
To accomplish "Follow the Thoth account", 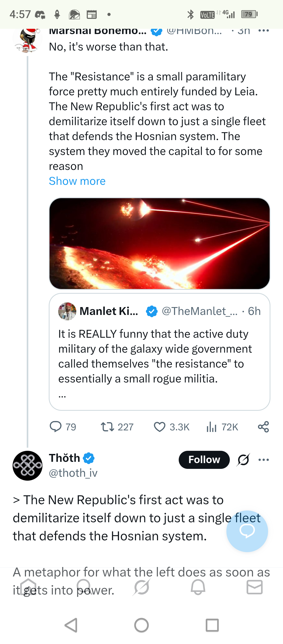I will [204, 460].
